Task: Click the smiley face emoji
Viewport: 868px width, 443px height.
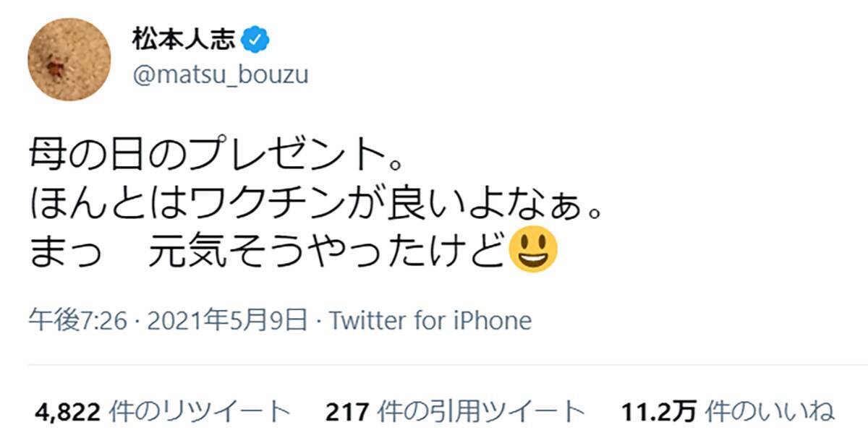Action: click(533, 250)
